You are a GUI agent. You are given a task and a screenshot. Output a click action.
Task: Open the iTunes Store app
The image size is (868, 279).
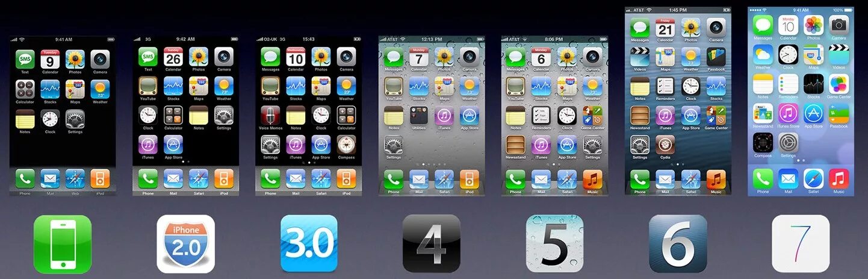(x=788, y=113)
